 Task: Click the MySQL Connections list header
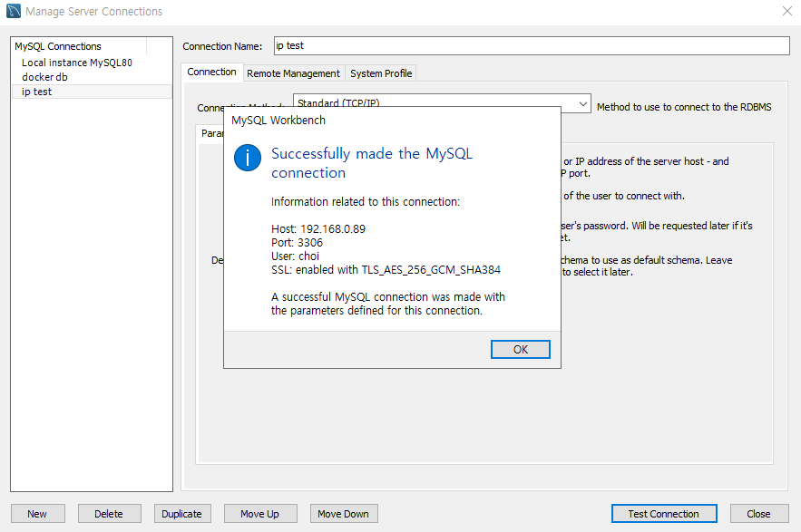pos(79,46)
